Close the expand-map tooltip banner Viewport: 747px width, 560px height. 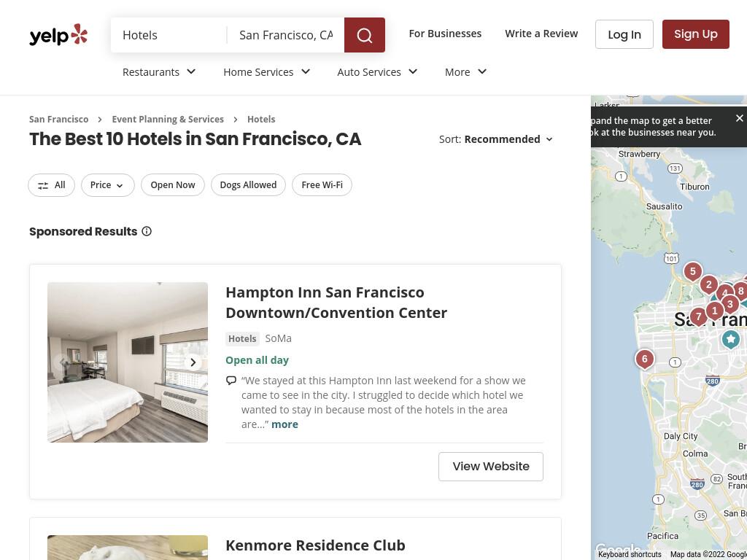739,118
